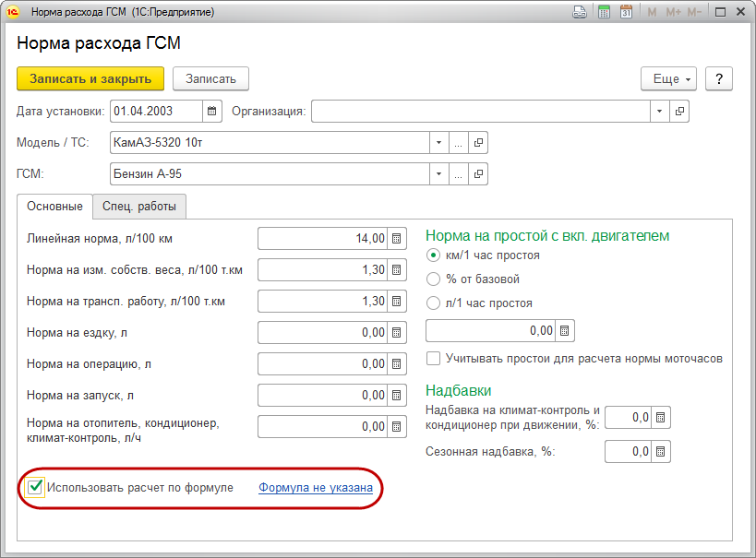The width and height of the screenshot is (756, 558).
Task: Open calculator for Норма на запуск field
Action: coord(396,395)
